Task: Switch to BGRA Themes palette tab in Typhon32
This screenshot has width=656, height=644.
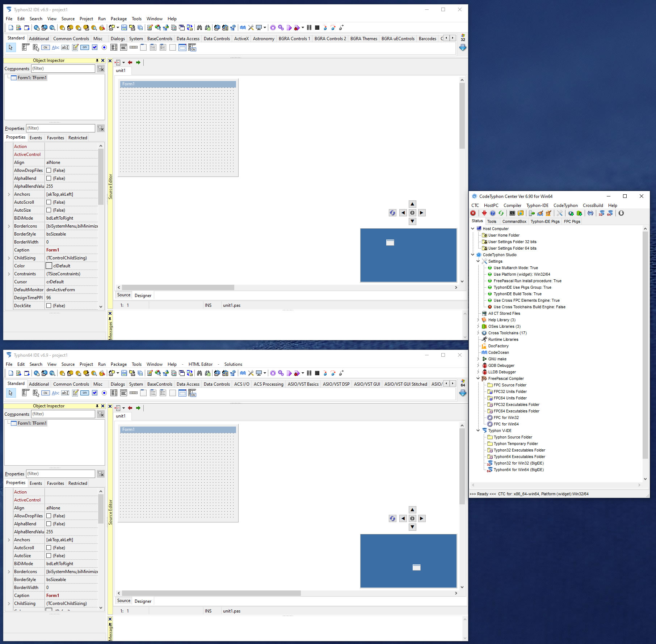Action: (363, 39)
